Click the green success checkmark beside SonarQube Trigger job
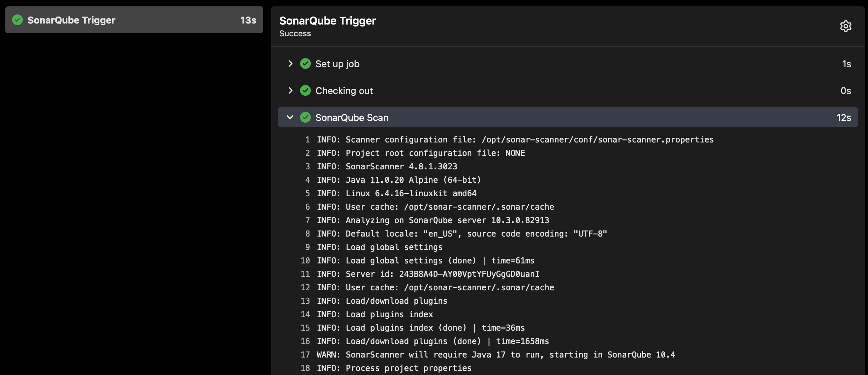Viewport: 868px width, 375px height. (x=17, y=20)
